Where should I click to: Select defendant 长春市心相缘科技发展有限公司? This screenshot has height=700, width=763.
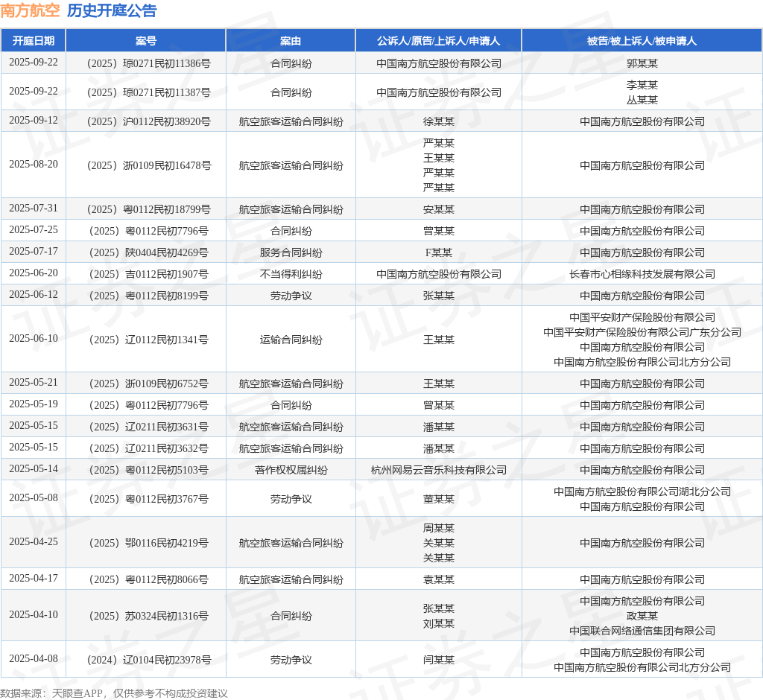pyautogui.click(x=642, y=274)
